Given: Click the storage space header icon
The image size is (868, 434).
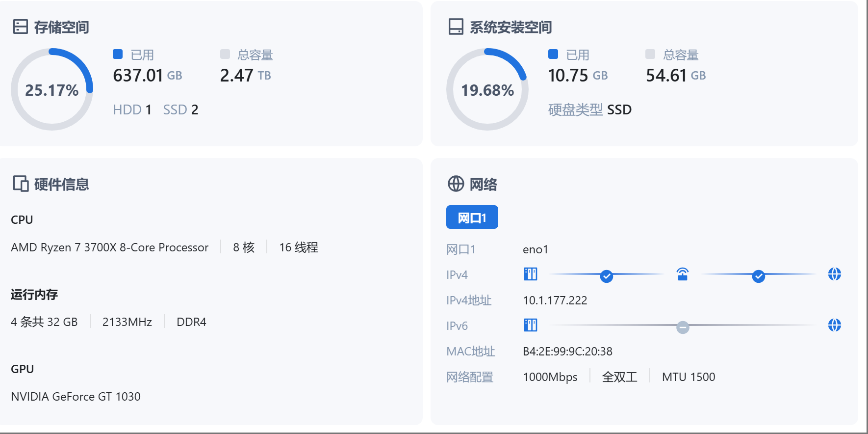Looking at the screenshot, I should 20,27.
